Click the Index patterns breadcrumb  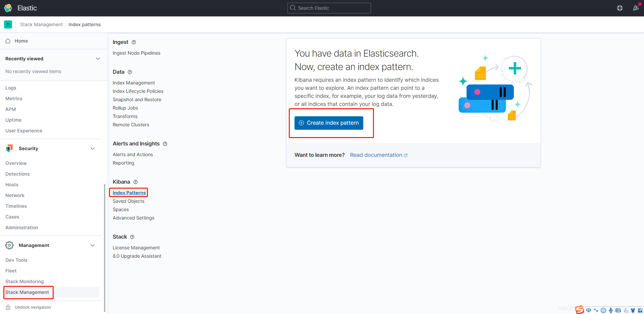85,24
